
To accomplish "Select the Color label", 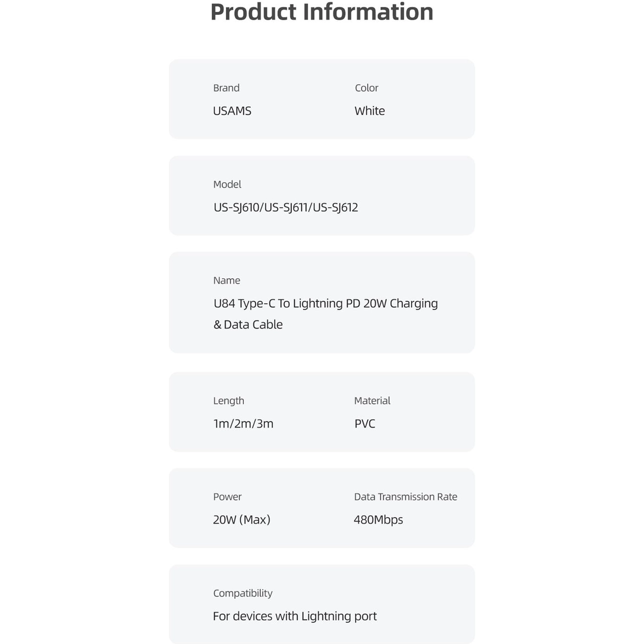I will point(367,88).
